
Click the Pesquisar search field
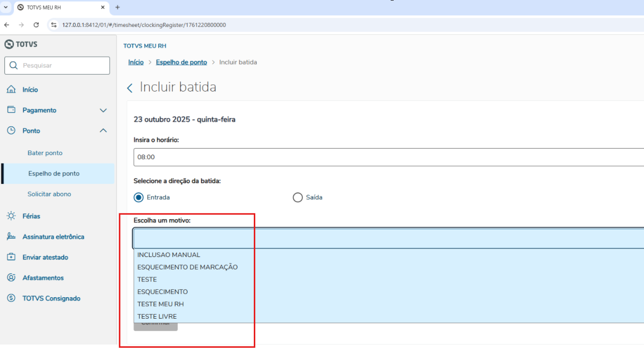(x=57, y=66)
